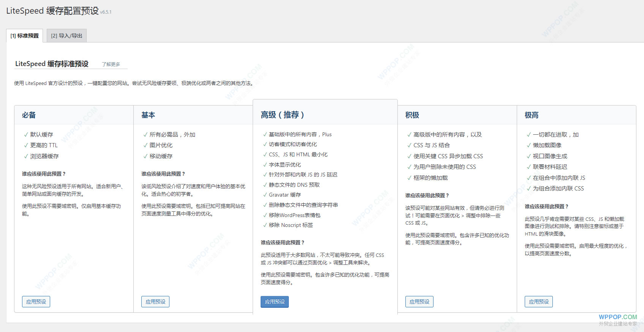
Task: Click the 联署材料延迟 item
Action: 550,167
